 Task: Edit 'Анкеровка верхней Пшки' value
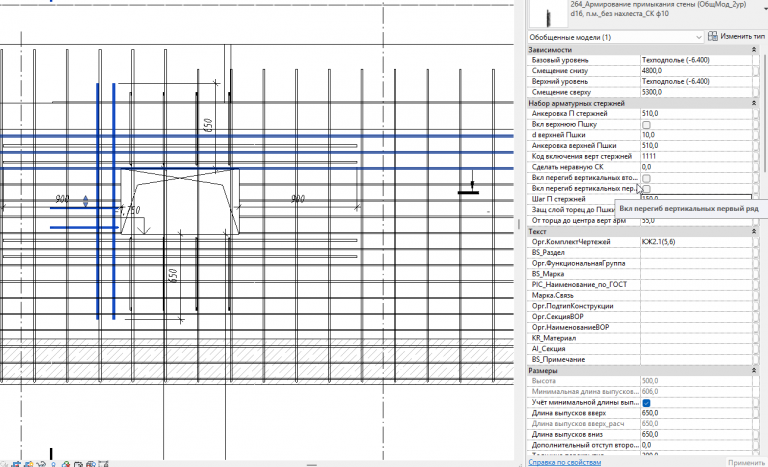[696, 146]
